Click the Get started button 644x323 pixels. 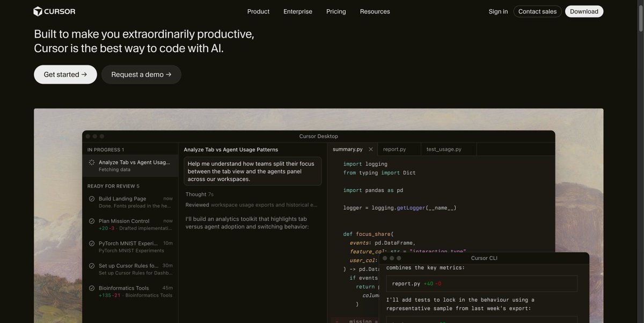(65, 75)
